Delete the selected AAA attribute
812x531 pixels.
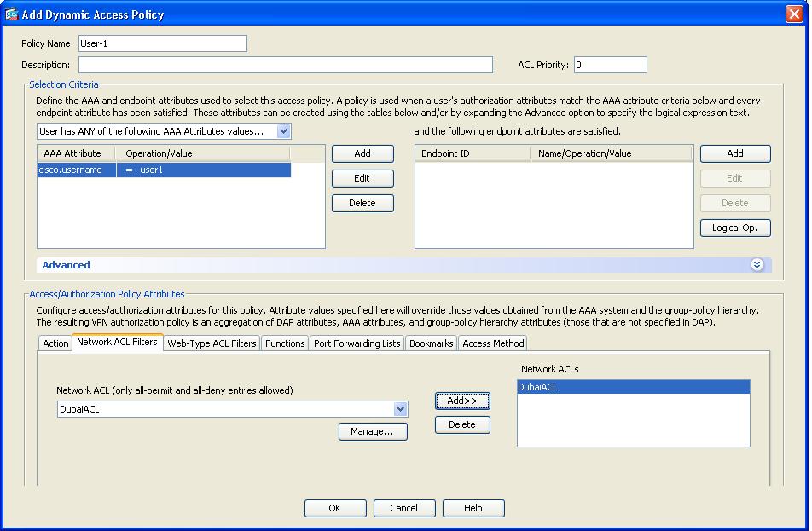coord(362,203)
